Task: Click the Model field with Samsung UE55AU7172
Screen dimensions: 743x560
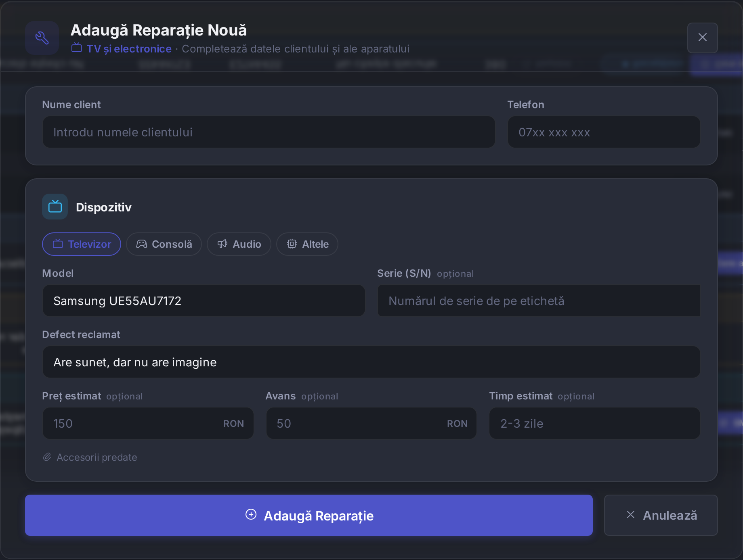Action: point(204,301)
